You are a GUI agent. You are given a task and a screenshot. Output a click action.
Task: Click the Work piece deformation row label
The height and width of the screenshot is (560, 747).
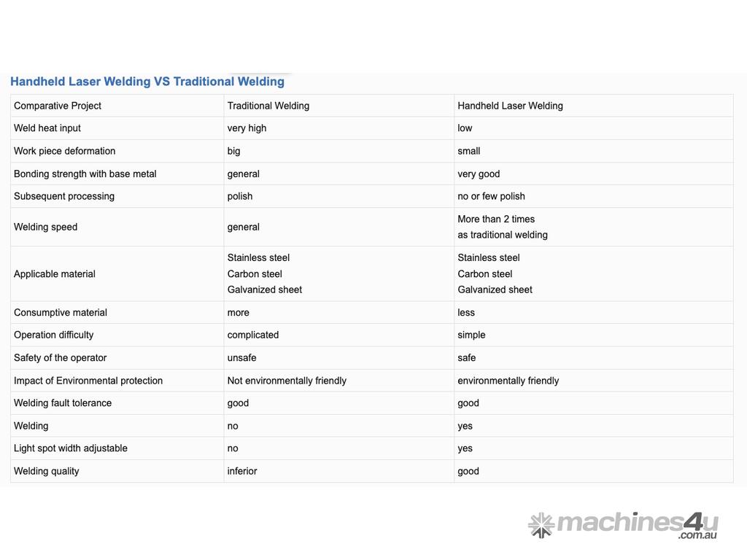pos(65,151)
